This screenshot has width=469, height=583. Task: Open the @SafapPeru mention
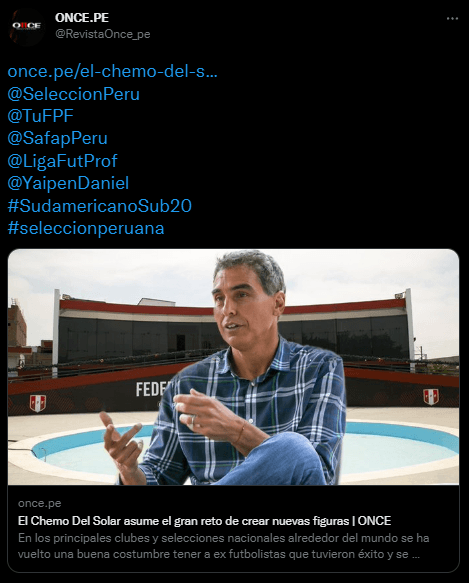point(58,139)
